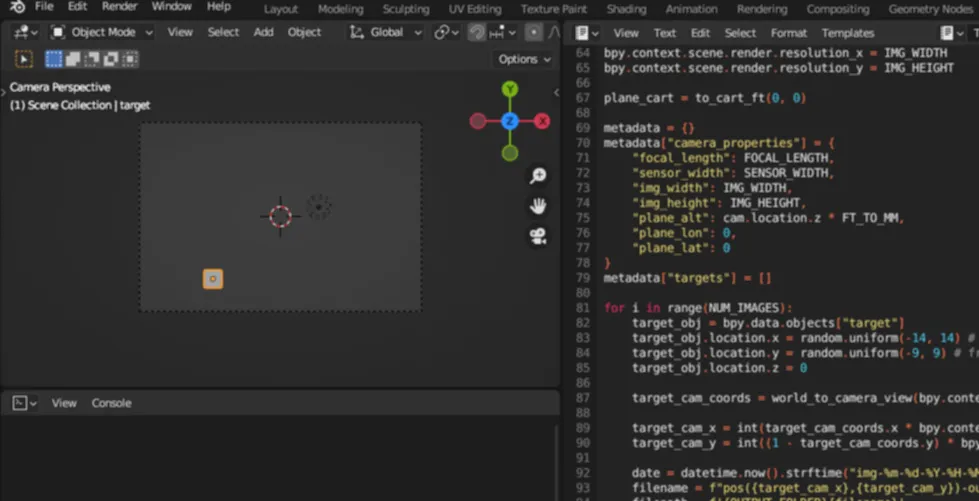This screenshot has height=501, width=979.
Task: Toggle proportional editing button
Action: [533, 32]
